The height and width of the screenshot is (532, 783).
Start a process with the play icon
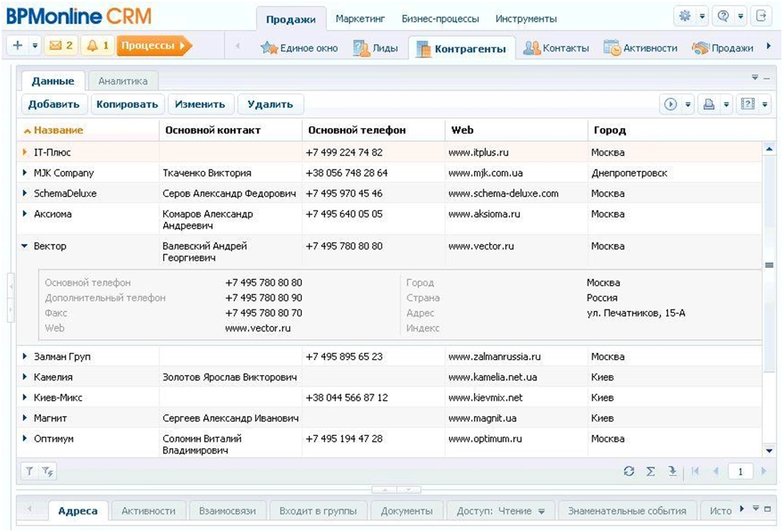(x=670, y=106)
